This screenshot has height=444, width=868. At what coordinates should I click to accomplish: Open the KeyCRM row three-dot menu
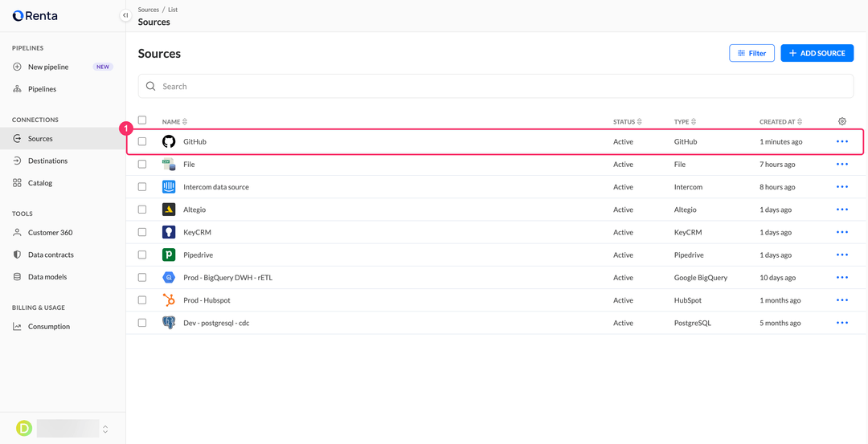(842, 232)
